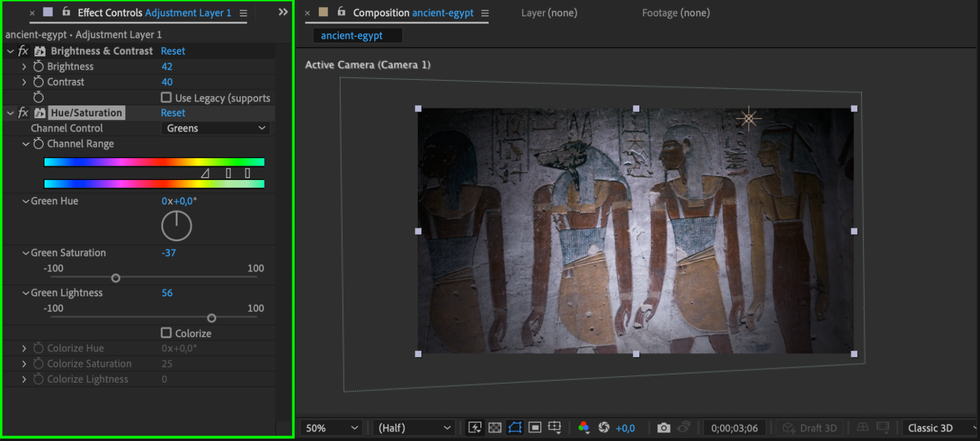The image size is (980, 441).
Task: Toggle mask and shape path visibility
Action: click(x=515, y=428)
